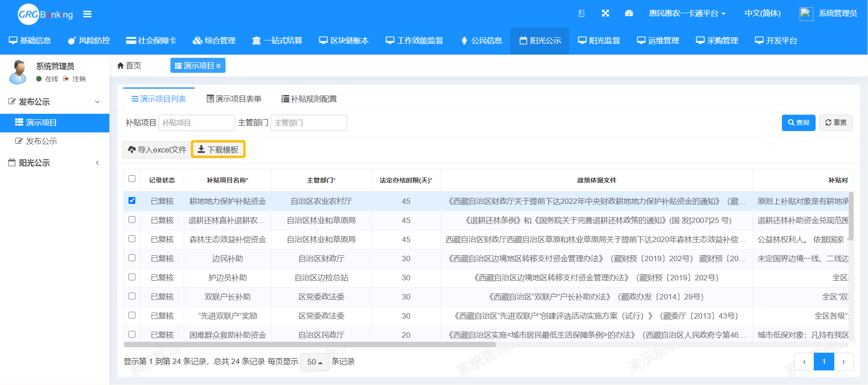Click the GRGBanking logo
This screenshot has height=385, width=868.
tap(45, 14)
